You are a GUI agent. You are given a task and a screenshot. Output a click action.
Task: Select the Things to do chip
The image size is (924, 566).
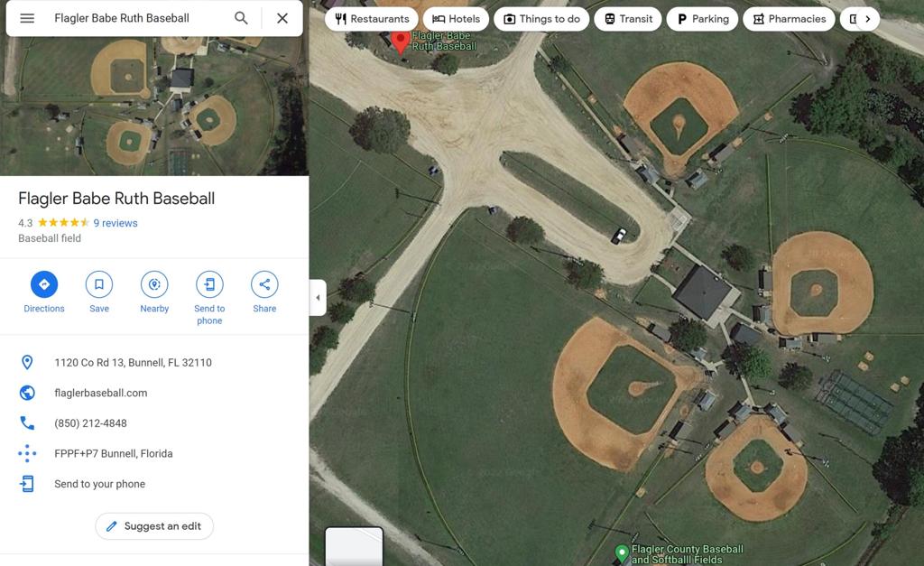(541, 19)
